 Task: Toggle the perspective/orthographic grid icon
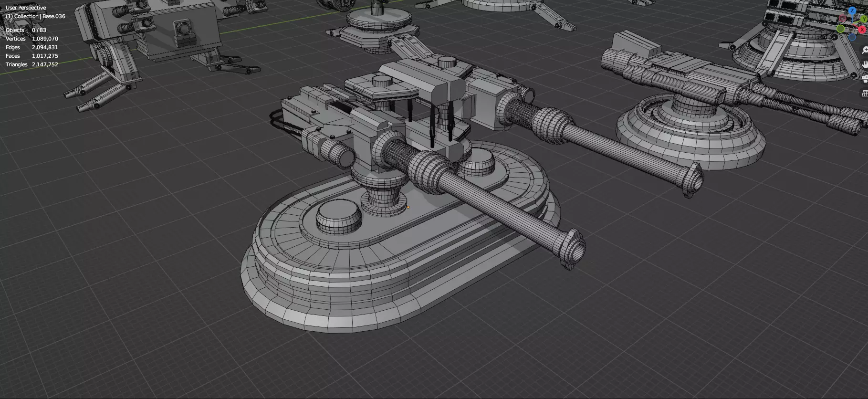coord(865,94)
